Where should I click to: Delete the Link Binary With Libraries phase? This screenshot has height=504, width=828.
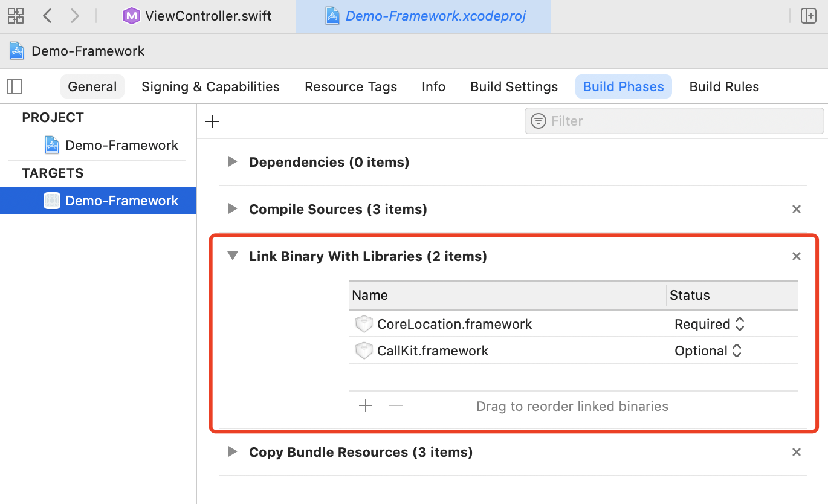coord(796,256)
